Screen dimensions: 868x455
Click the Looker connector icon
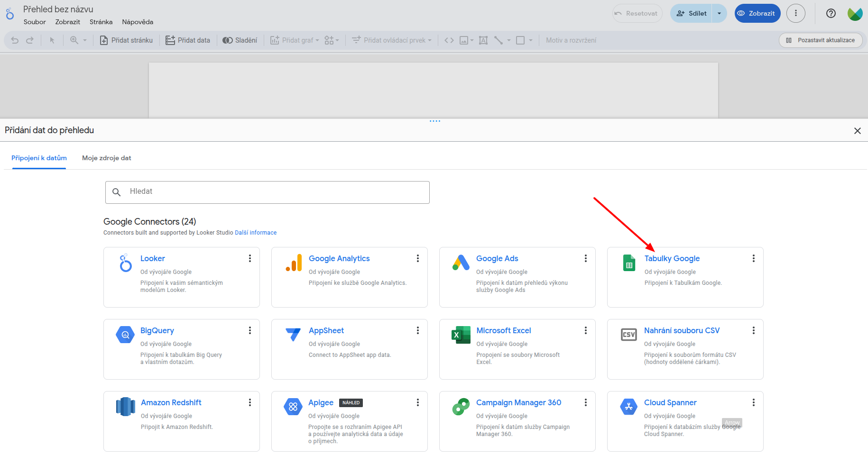pos(125,263)
